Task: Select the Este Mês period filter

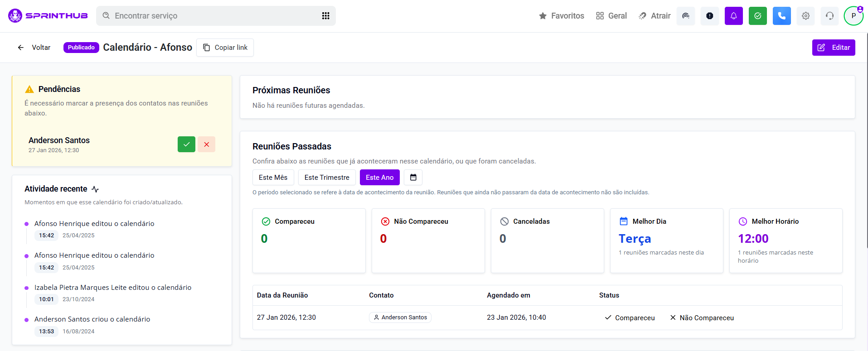Action: pyautogui.click(x=273, y=178)
